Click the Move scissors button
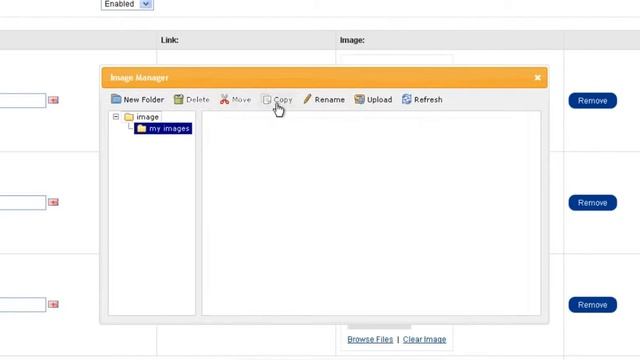 [235, 100]
